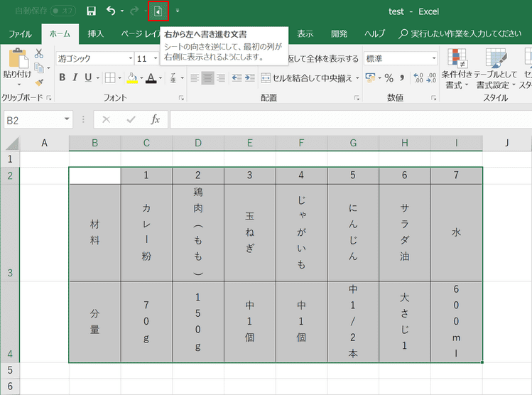Image resolution: width=532 pixels, height=395 pixels.
Task: Open the ファイル tab
Action: pyautogui.click(x=20, y=34)
